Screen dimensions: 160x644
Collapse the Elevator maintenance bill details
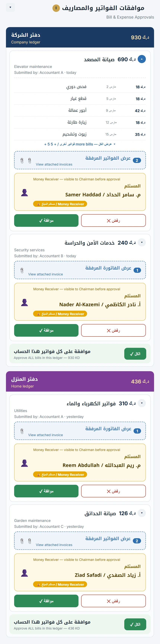point(142,59)
